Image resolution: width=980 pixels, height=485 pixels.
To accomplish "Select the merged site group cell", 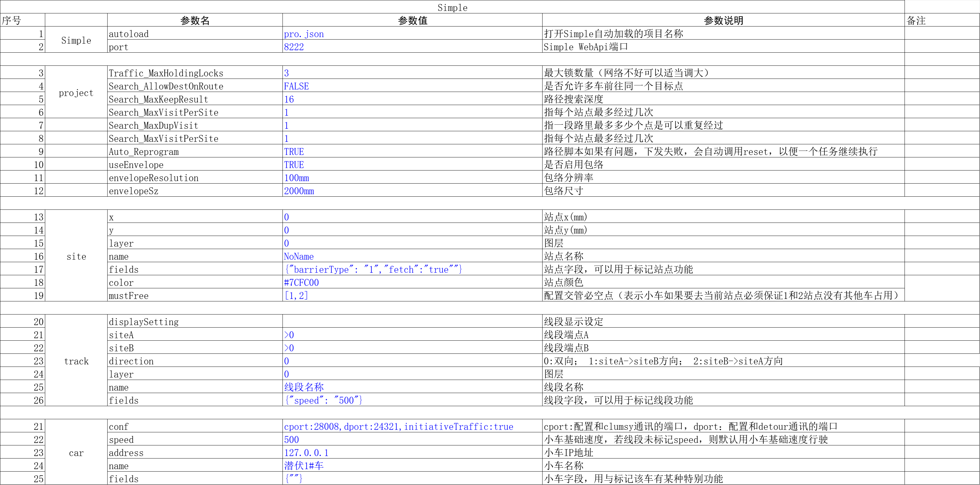I will click(76, 257).
